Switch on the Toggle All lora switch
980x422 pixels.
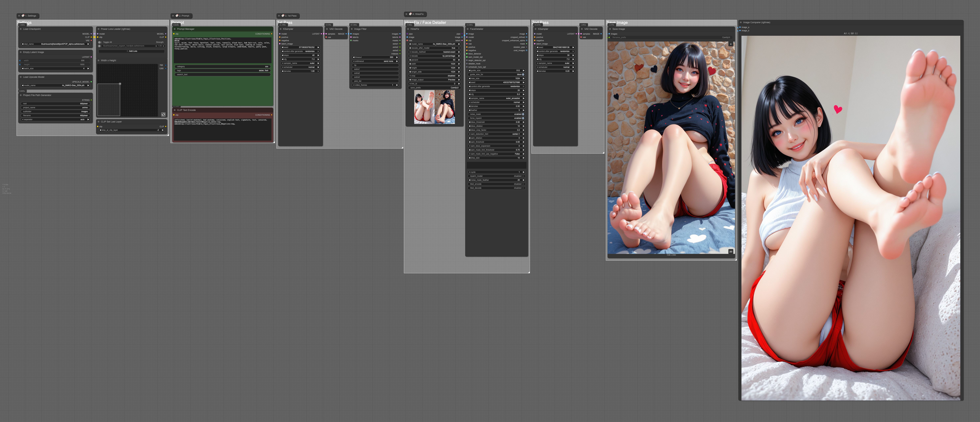tap(100, 42)
